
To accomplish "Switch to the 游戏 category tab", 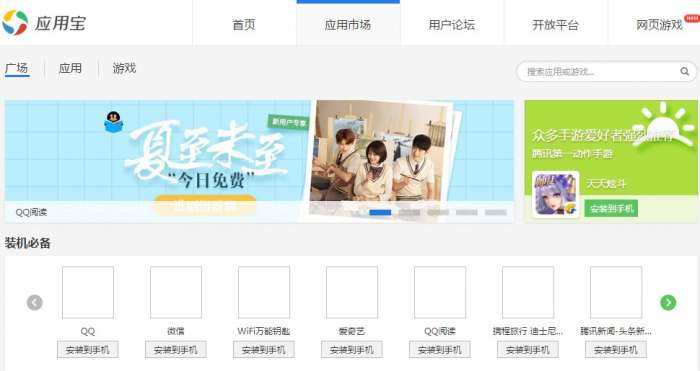I will pyautogui.click(x=124, y=69).
